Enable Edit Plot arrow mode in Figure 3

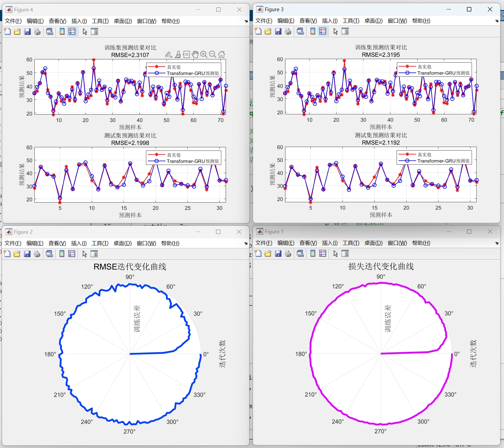(x=335, y=31)
